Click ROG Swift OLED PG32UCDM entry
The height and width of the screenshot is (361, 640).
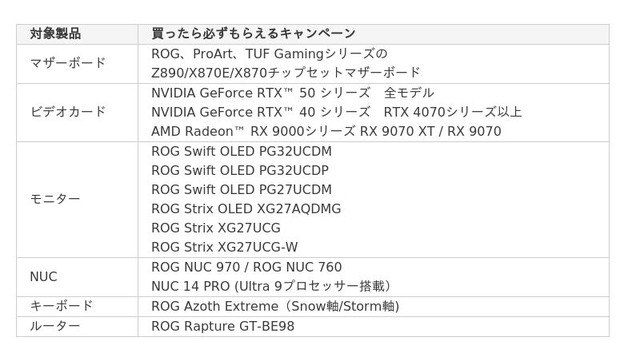pyautogui.click(x=241, y=152)
